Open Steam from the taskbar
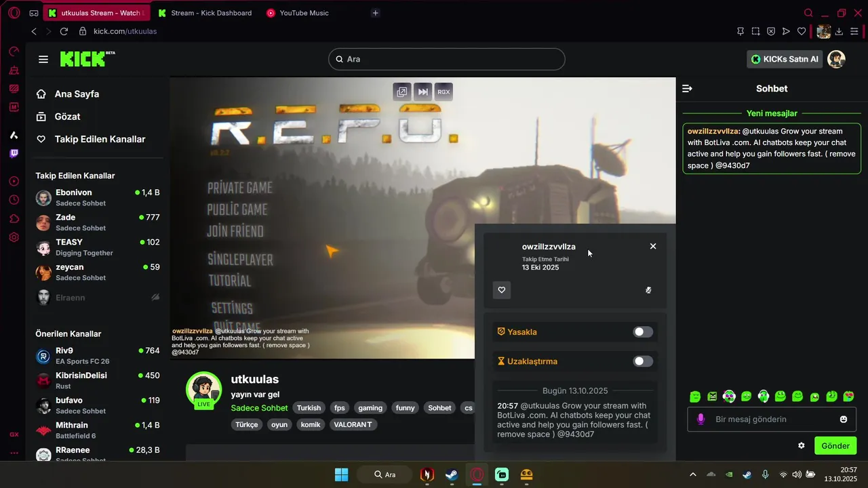The image size is (868, 488). [x=452, y=474]
